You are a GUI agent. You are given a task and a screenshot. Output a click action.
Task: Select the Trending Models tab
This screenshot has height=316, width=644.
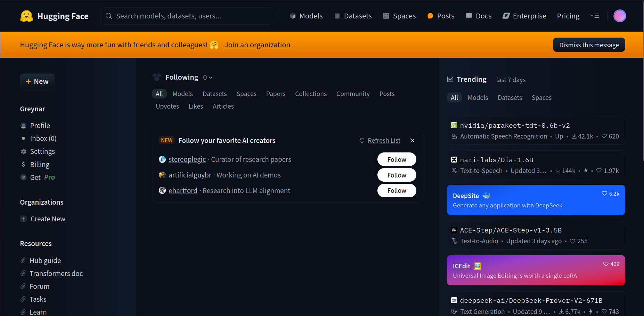coord(478,97)
